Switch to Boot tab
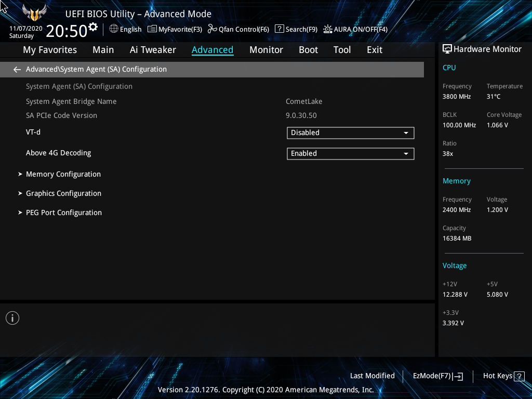 [308, 50]
